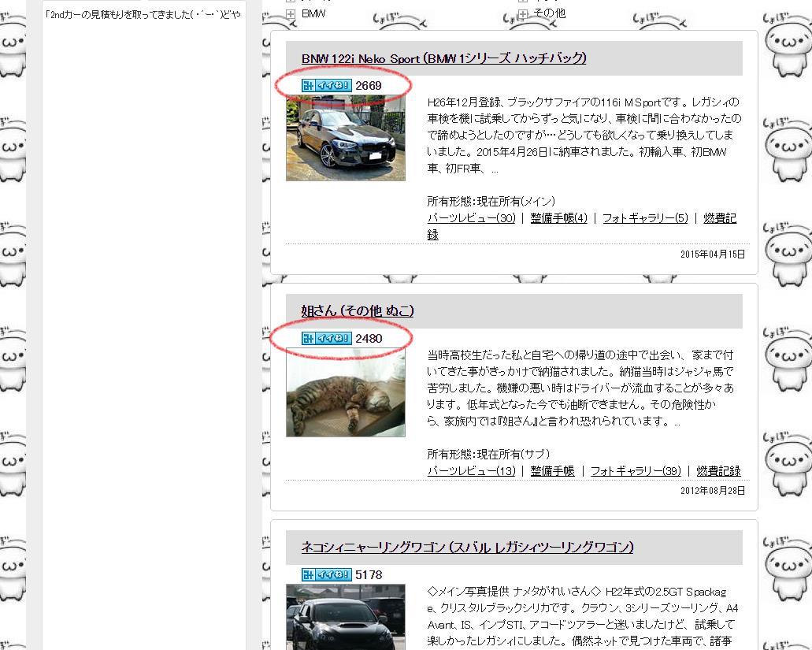
Task: Open the BNW 122i Neko Sport title link
Action: click(x=443, y=58)
